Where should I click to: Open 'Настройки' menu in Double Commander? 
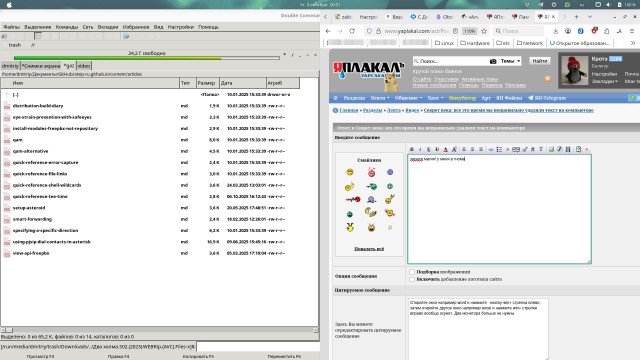[x=180, y=27]
